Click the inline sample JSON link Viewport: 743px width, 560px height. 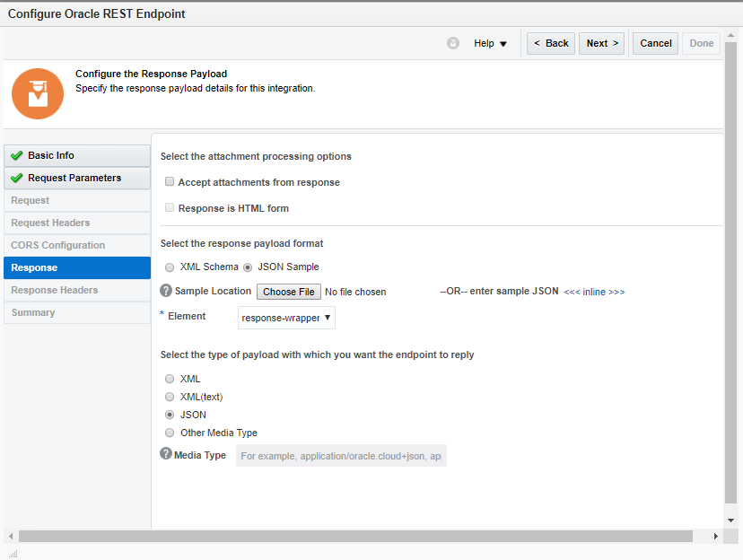[x=594, y=292]
